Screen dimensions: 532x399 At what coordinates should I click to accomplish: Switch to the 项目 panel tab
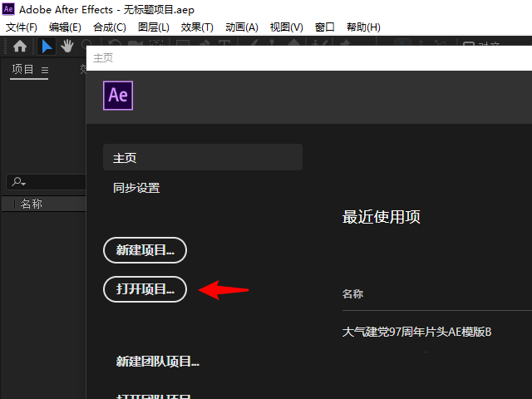22,70
